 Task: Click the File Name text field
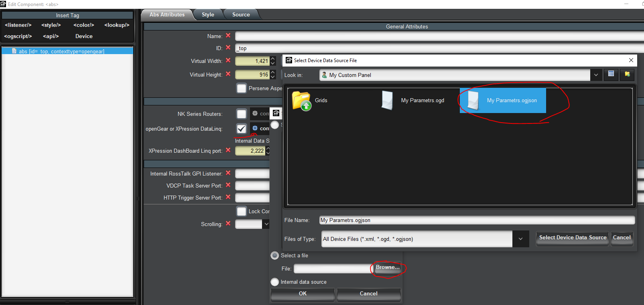[477, 220]
